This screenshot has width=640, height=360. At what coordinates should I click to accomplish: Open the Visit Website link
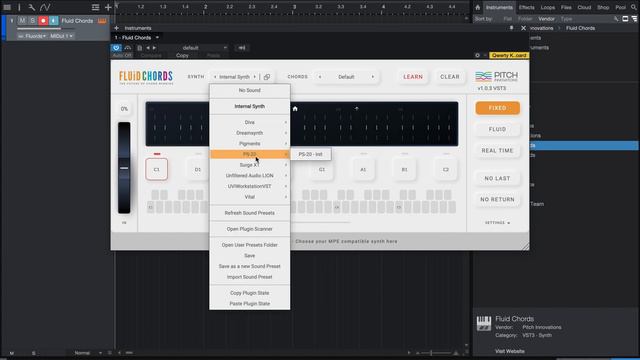510,351
